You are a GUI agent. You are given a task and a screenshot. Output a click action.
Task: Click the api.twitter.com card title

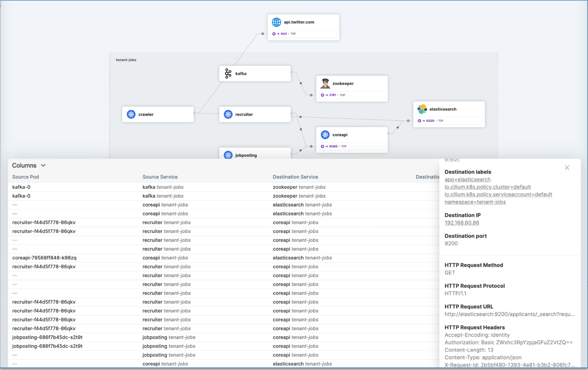coord(299,22)
